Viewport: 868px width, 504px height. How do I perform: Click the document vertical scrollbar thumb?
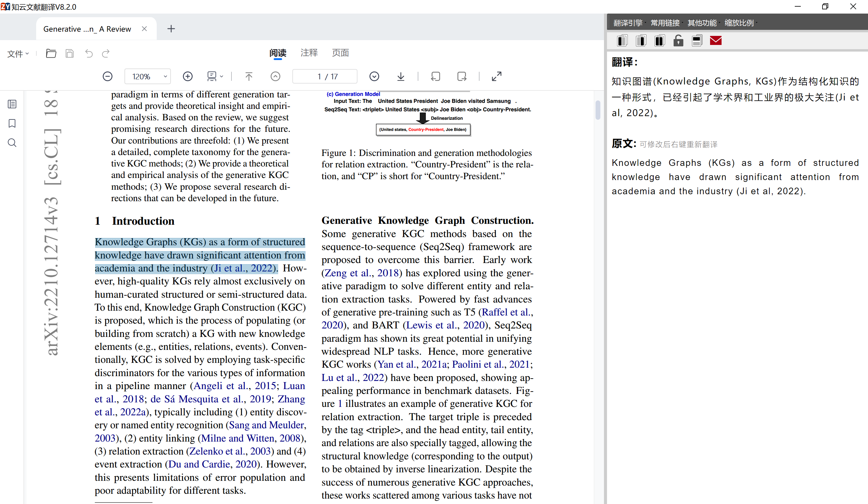point(598,110)
